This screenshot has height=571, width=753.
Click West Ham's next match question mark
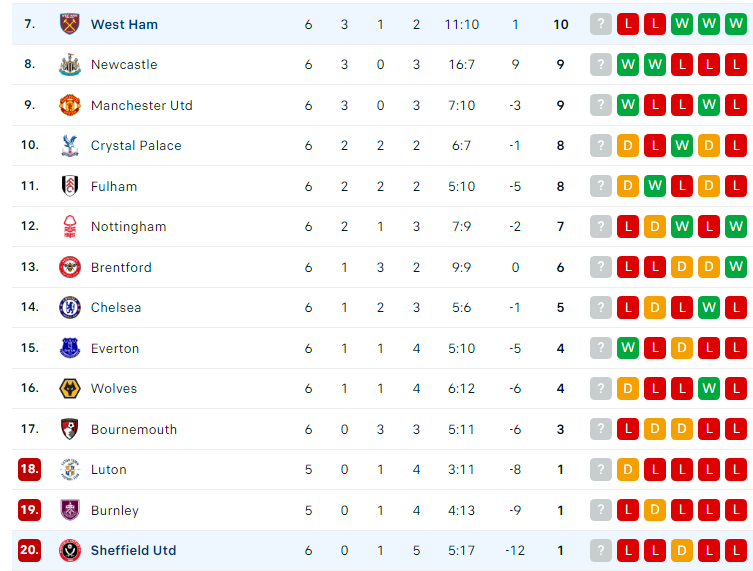[x=600, y=24]
